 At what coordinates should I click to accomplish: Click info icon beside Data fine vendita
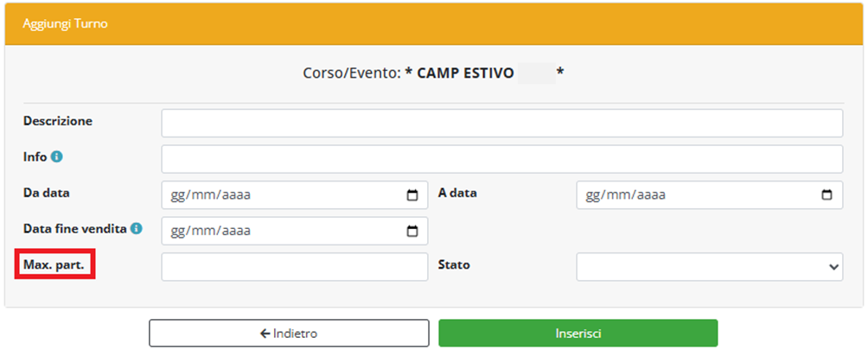pos(137,229)
